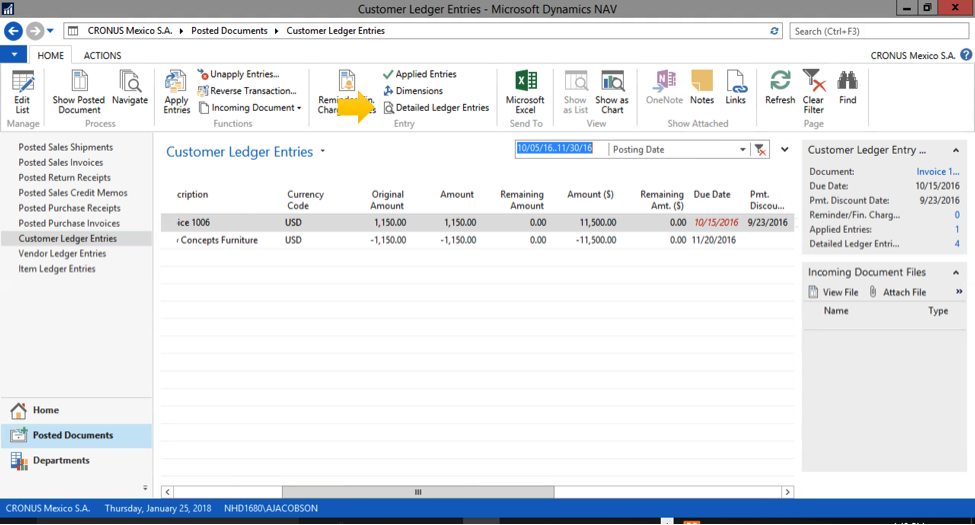Click the horizontal scrollbar thumb
Screen dimensions: 975x525
418,492
